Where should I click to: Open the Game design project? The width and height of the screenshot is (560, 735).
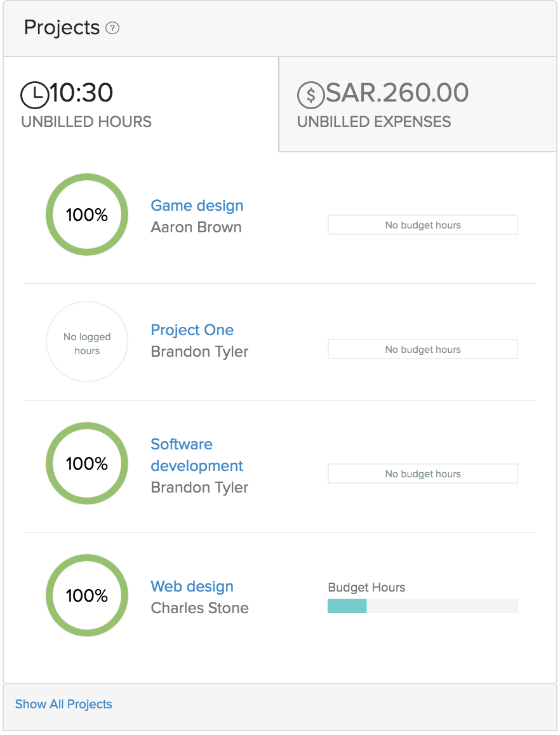point(197,206)
